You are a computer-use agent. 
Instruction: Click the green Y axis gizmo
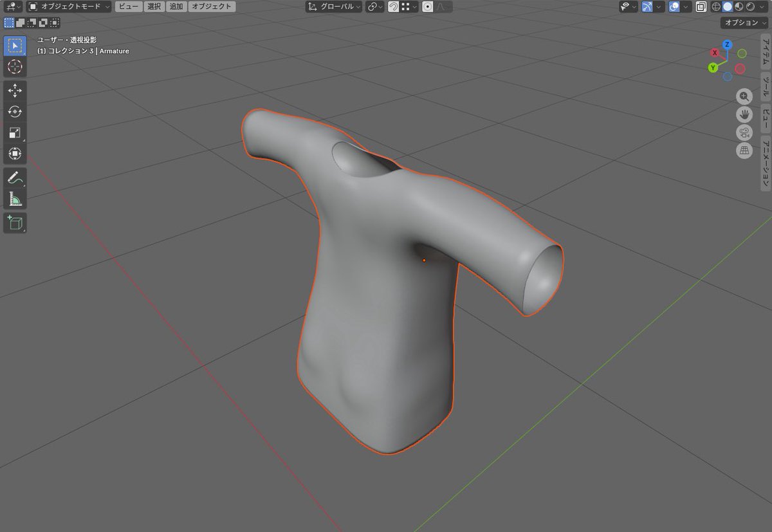(x=713, y=68)
